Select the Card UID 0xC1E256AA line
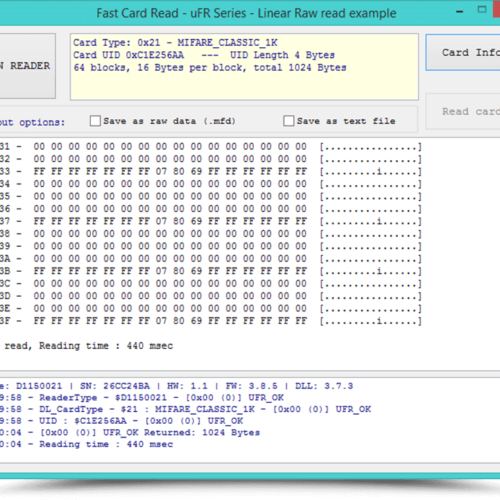The image size is (500, 500). (x=204, y=55)
